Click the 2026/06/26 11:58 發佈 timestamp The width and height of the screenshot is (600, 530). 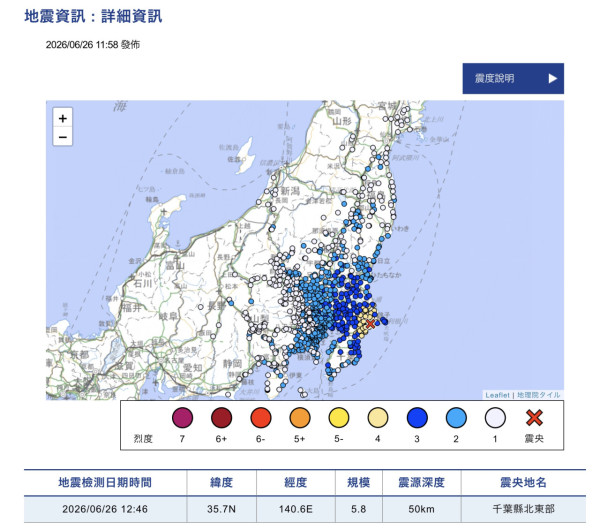pos(93,45)
